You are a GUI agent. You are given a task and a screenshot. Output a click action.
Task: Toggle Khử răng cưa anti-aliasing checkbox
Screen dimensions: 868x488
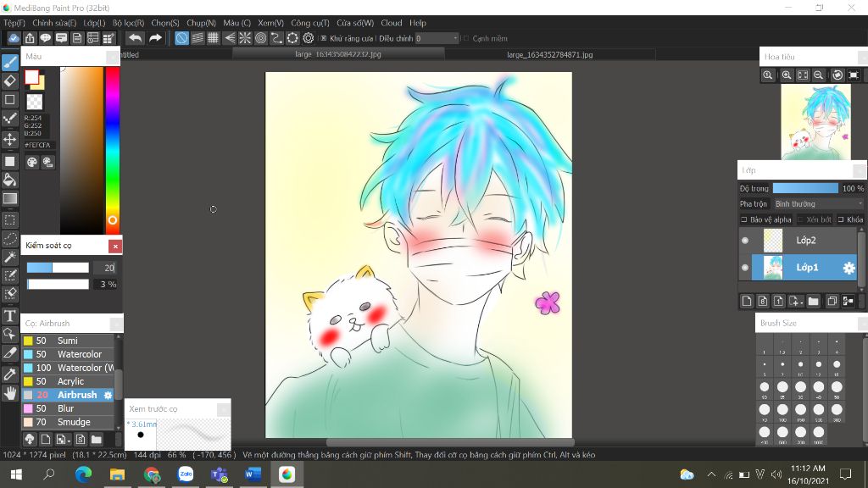[x=323, y=38]
